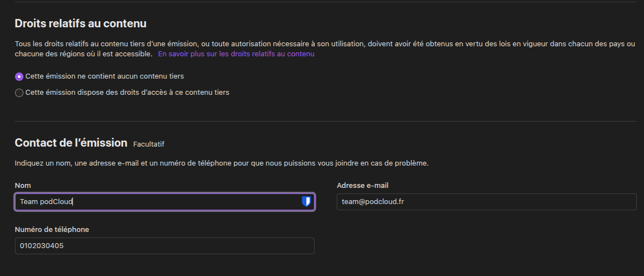
Task: Click the 'Droits relatifs au contenu' heading
Action: click(81, 23)
